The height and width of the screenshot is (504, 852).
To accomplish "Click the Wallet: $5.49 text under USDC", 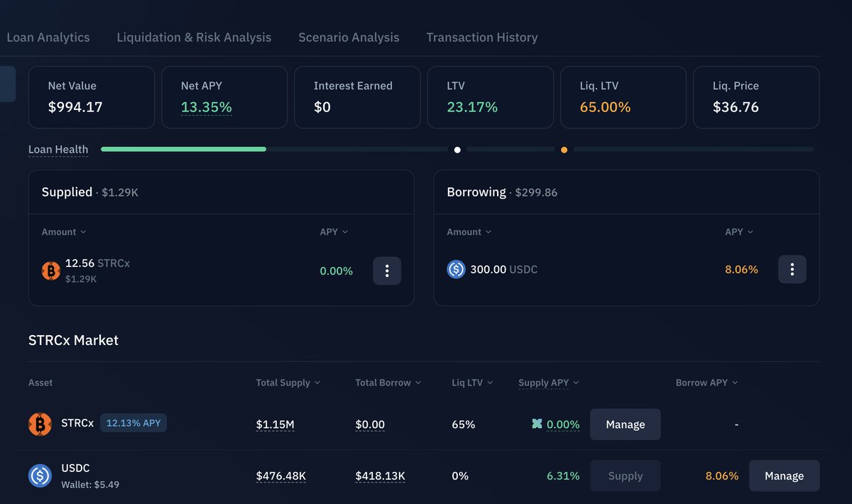I will coord(90,485).
